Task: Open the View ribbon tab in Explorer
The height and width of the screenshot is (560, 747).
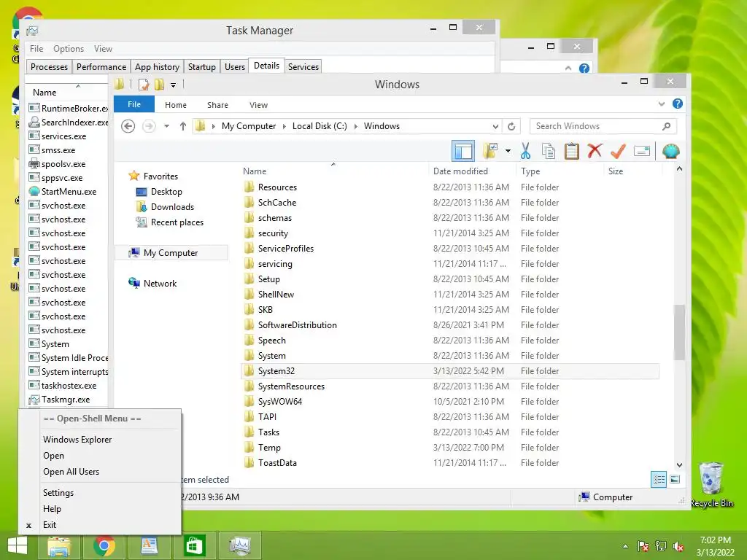Action: click(259, 105)
